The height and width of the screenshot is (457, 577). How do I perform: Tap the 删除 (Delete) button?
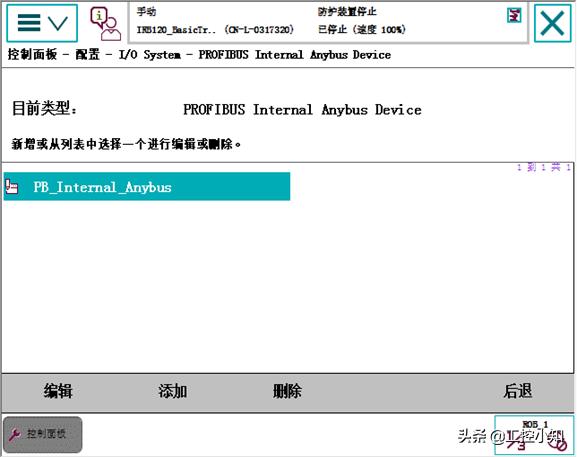click(x=287, y=391)
